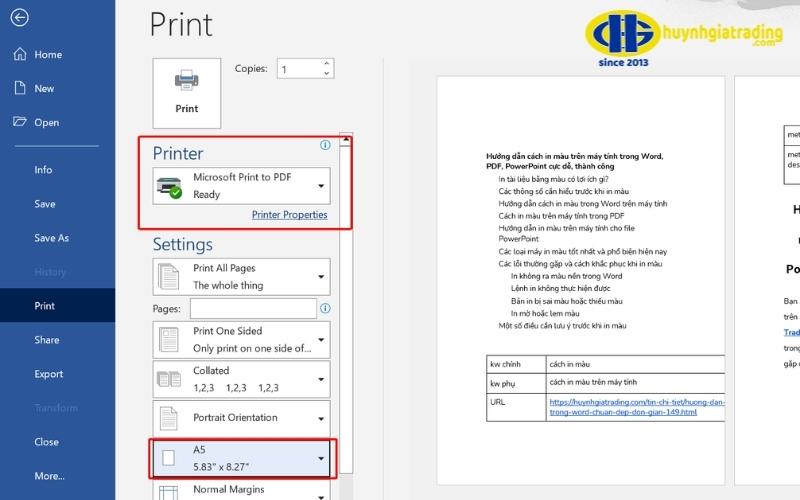Image resolution: width=800 pixels, height=500 pixels.
Task: Open the A5 paper size dropdown
Action: click(321, 458)
